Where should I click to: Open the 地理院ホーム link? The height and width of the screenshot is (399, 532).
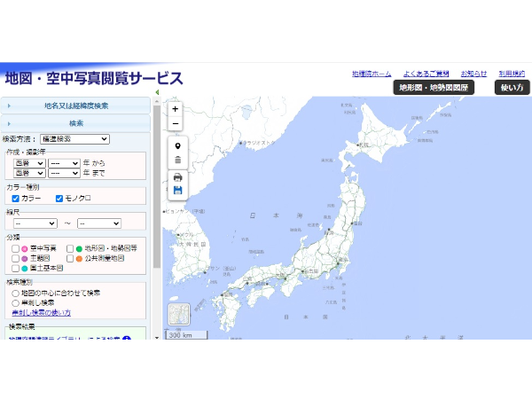tap(372, 74)
